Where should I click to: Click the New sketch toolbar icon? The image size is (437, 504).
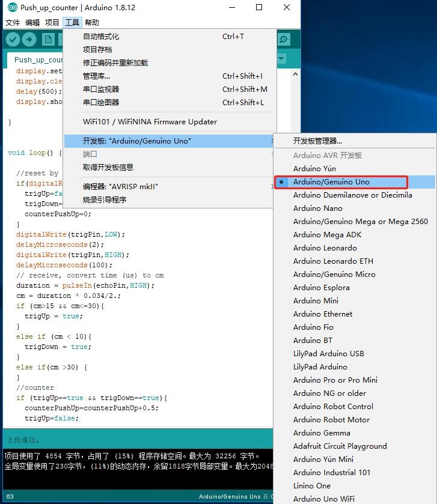49,40
